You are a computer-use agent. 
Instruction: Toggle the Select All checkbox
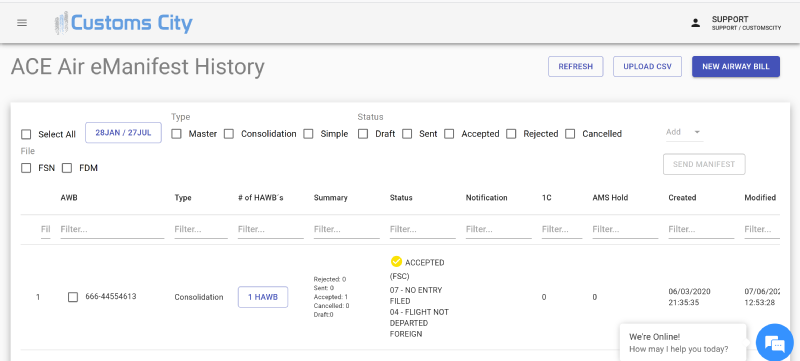tap(26, 135)
